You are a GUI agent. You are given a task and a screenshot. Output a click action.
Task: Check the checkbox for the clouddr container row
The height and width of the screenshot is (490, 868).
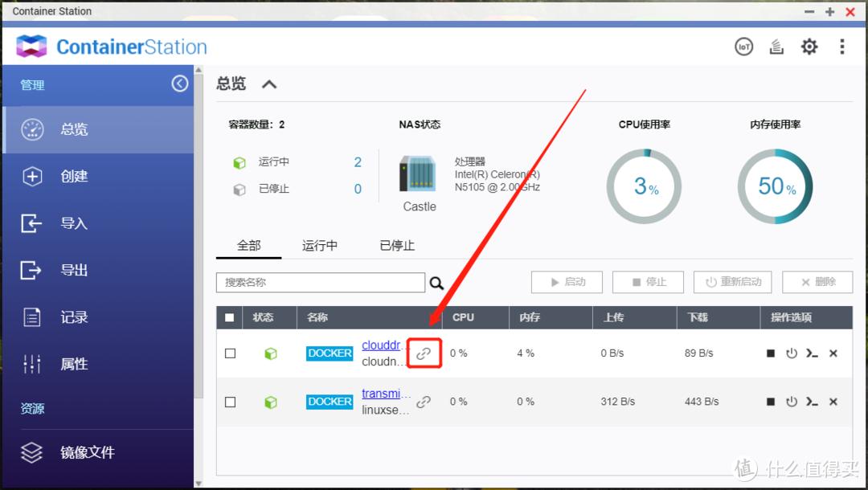(x=229, y=353)
